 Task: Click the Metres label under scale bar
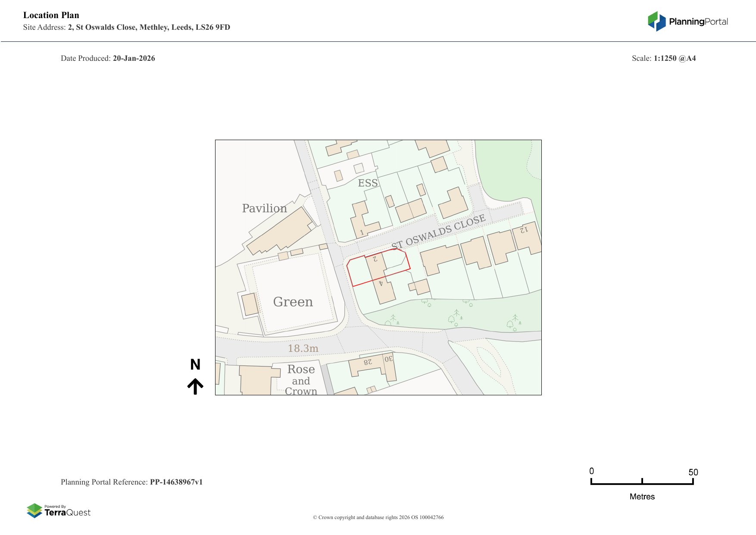pos(642,497)
